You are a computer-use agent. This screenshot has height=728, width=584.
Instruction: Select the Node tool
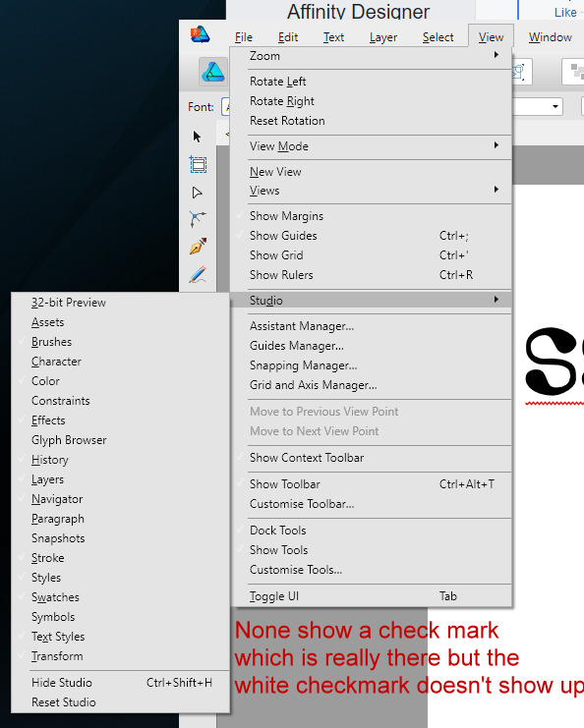coord(197,193)
